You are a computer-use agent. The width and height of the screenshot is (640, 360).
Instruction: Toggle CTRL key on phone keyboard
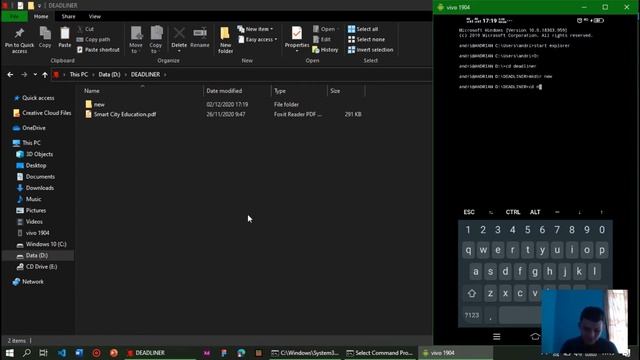point(513,212)
